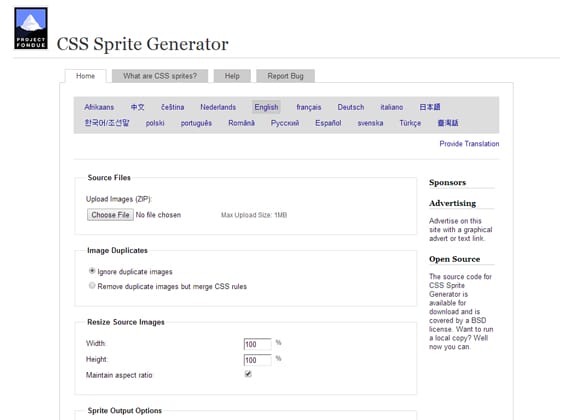Select the last language link after Türkçe
This screenshot has height=420, width=580.
click(x=448, y=123)
